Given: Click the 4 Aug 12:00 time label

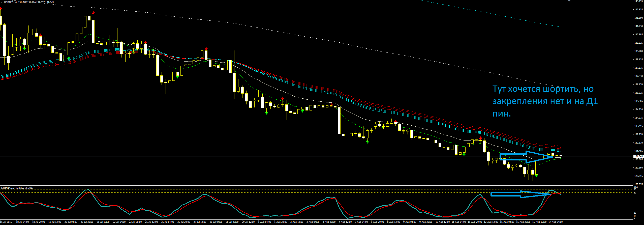Looking at the screenshot, I should click(x=345, y=222).
